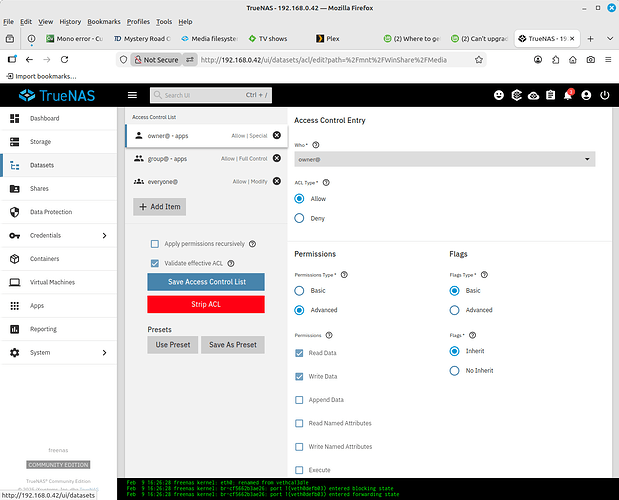Open the File menu
Screen dimensions: 619x500
pos(8,22)
